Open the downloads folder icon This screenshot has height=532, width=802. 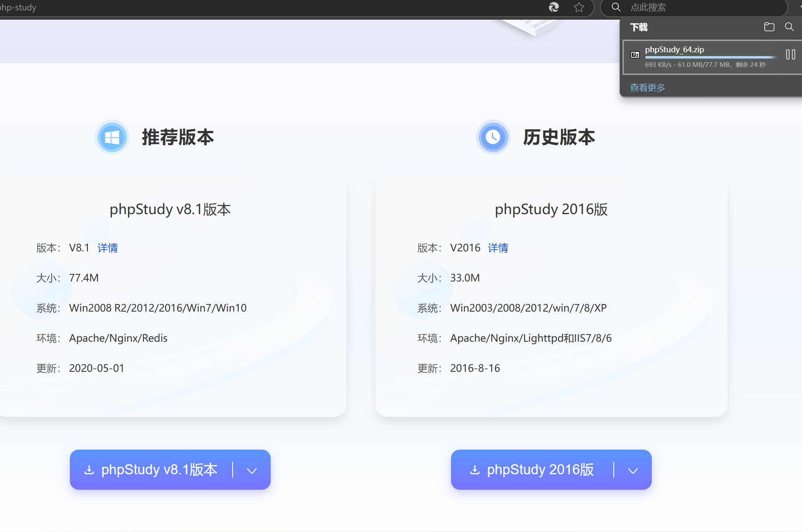[769, 27]
